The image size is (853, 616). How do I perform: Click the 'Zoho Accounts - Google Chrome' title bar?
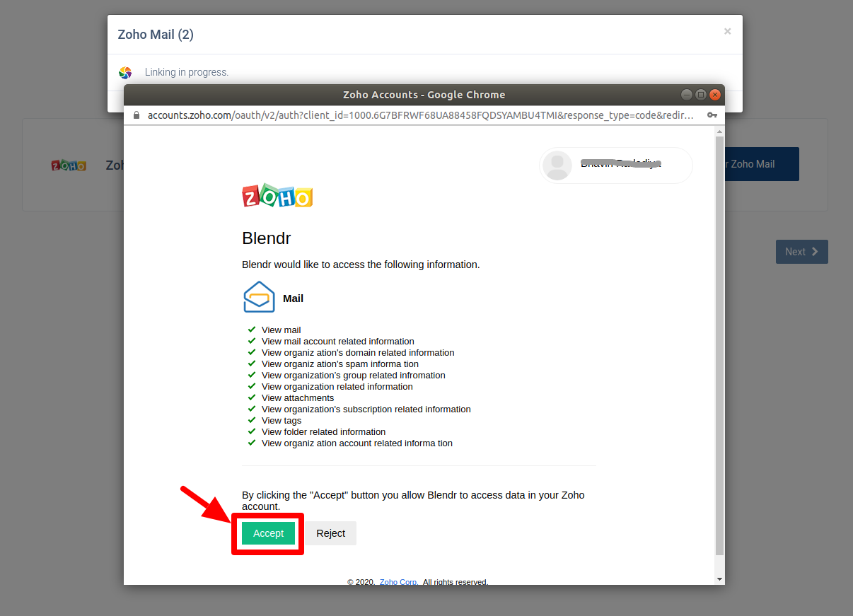pos(424,95)
